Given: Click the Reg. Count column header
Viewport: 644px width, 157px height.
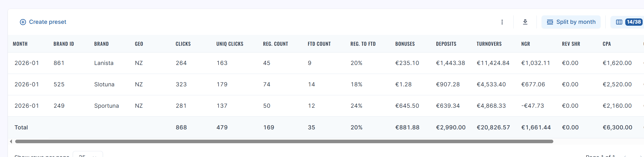Looking at the screenshot, I should tap(275, 44).
